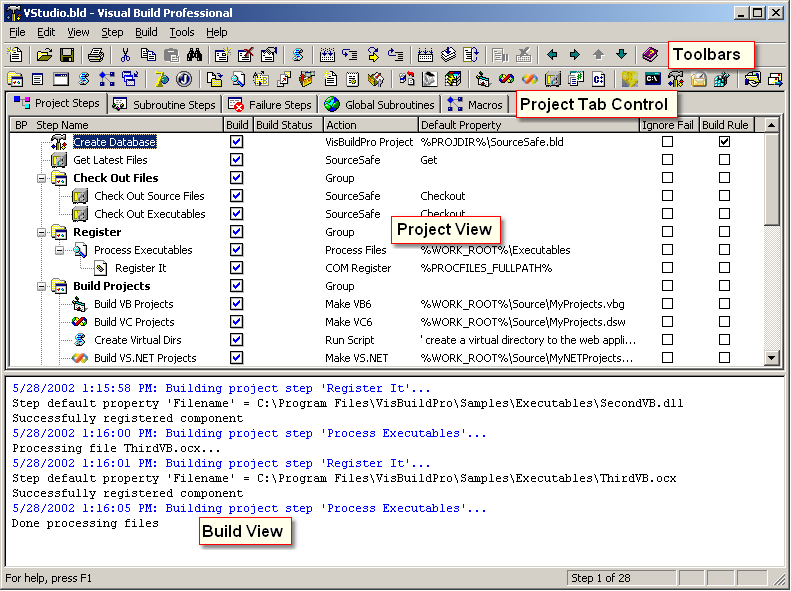Screen dimensions: 791x591
Task: Collapse the Register group
Action: click(41, 232)
